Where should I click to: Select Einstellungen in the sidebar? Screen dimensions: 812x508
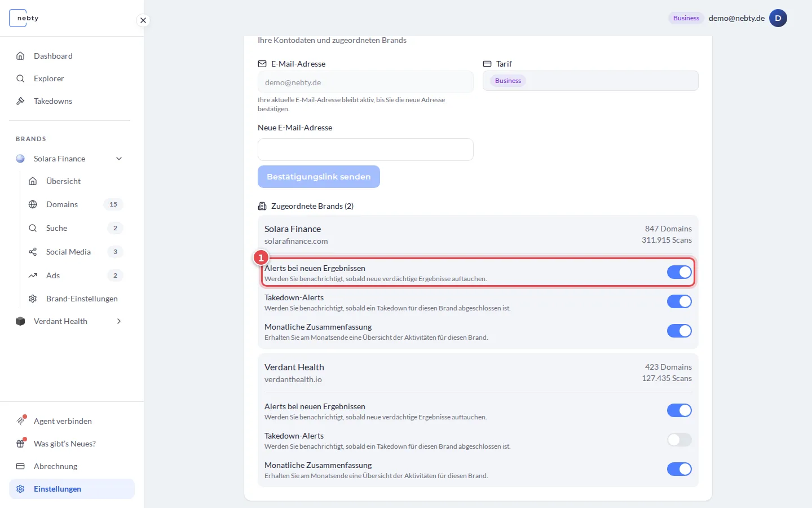[72, 489]
